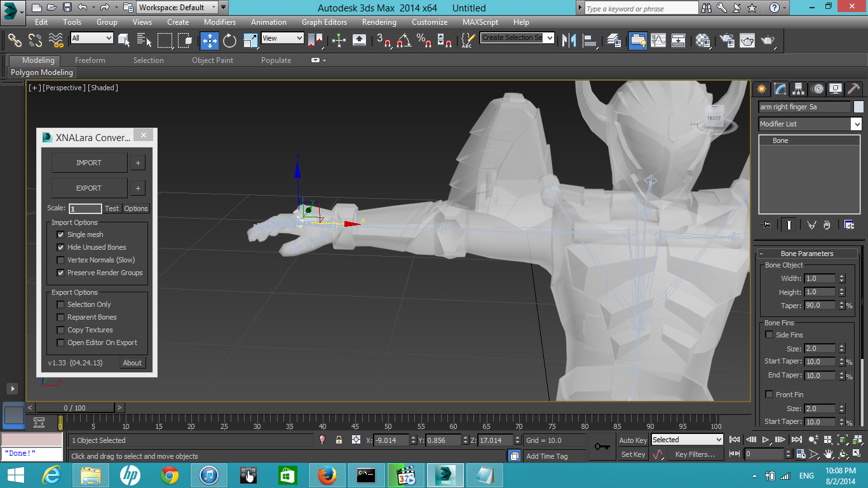The image size is (868, 488).
Task: Adjust bone Taper spinner arrows
Action: point(841,306)
